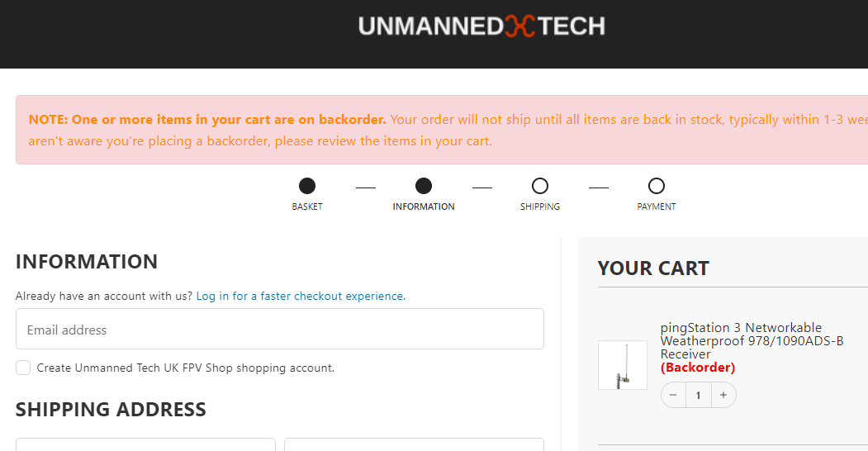Click the second shipping address field
This screenshot has height=451, width=868.
click(414, 444)
